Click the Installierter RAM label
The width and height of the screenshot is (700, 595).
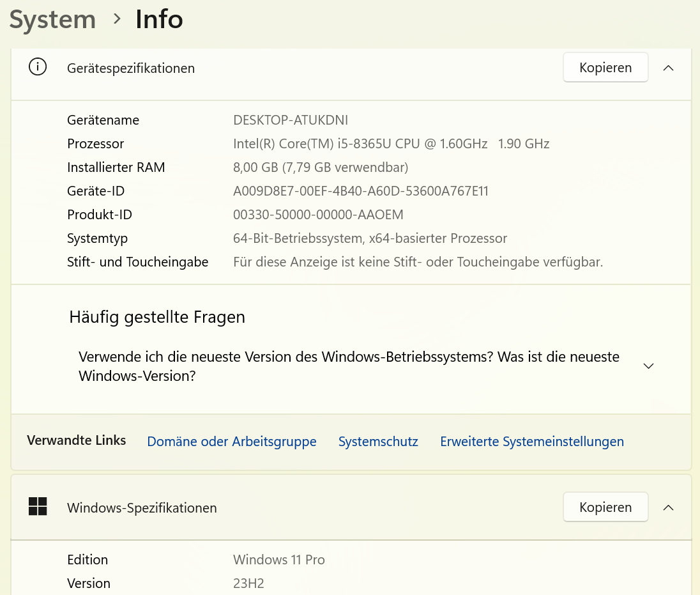tap(116, 167)
